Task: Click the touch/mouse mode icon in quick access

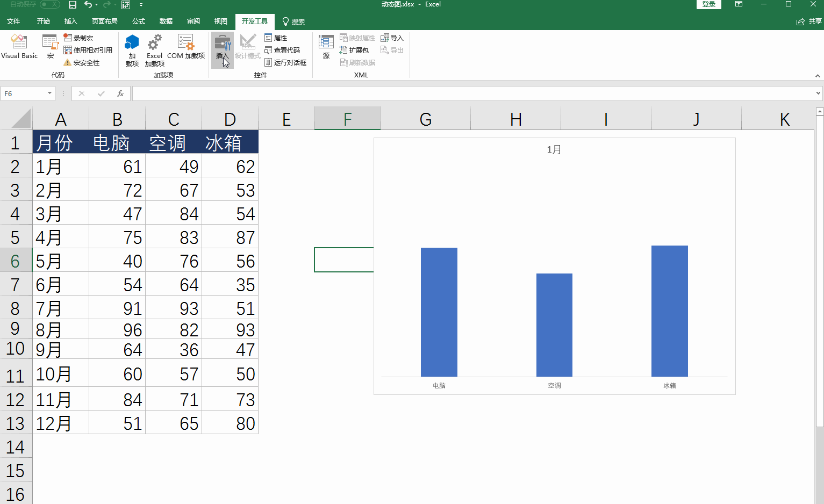Action: point(126,4)
